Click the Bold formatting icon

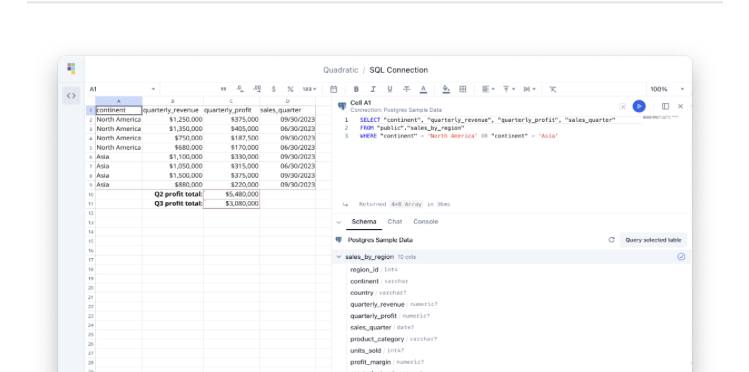(356, 89)
